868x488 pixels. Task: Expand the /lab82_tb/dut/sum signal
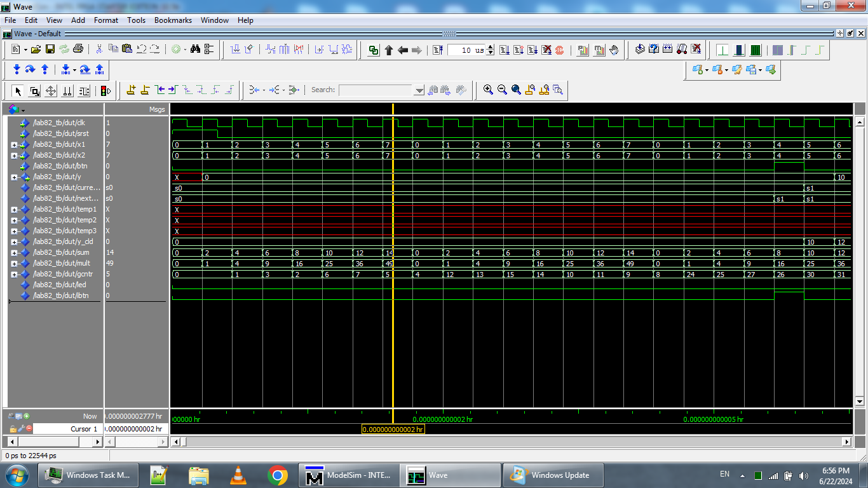click(x=14, y=253)
